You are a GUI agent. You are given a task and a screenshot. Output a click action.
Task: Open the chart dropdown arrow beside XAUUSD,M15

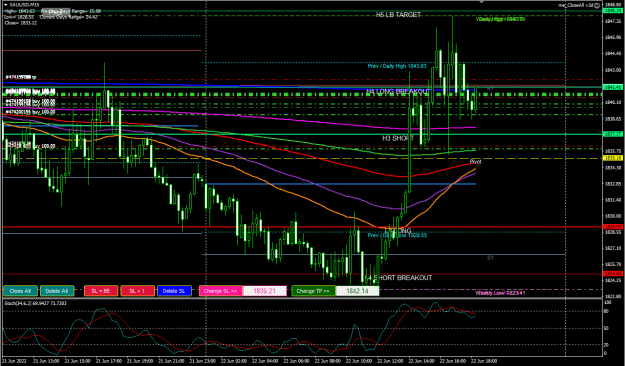[6, 5]
